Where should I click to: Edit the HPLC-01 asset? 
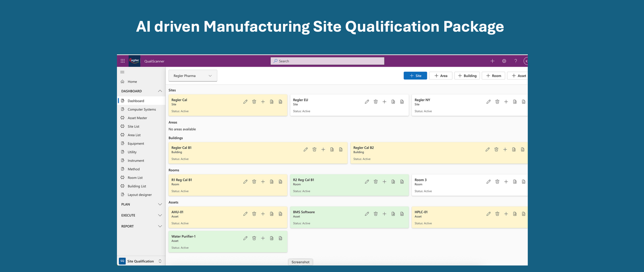pyautogui.click(x=488, y=214)
